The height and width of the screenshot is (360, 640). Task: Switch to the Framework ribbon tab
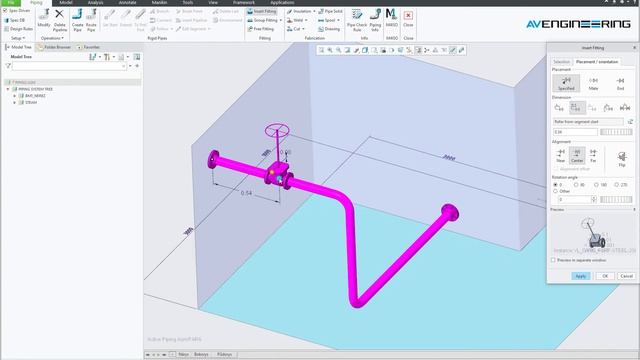click(x=244, y=2)
